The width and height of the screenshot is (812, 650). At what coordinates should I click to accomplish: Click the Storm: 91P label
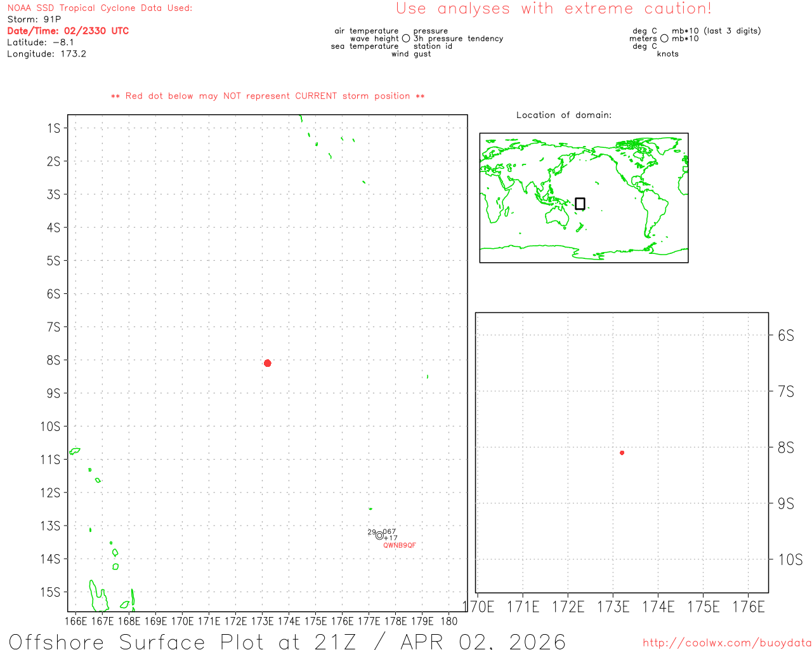coord(34,20)
